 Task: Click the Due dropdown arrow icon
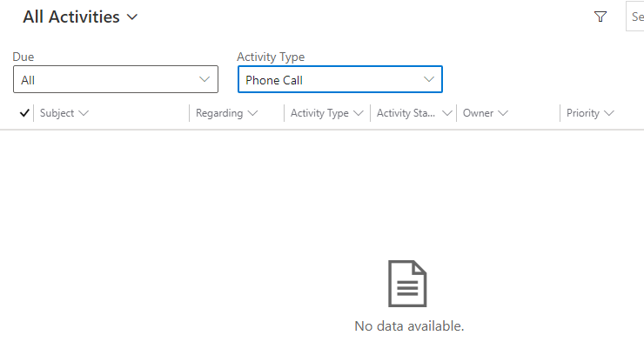205,79
